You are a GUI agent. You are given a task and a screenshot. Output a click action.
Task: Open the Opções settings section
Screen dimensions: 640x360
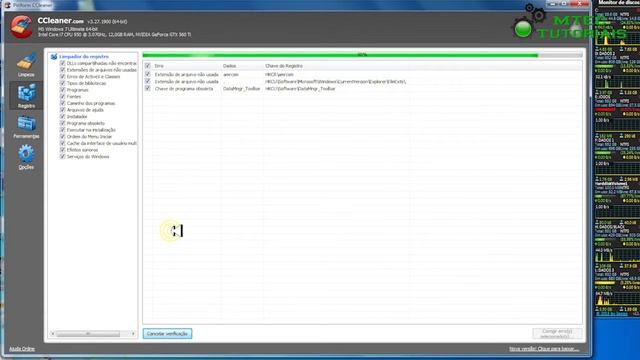26,157
